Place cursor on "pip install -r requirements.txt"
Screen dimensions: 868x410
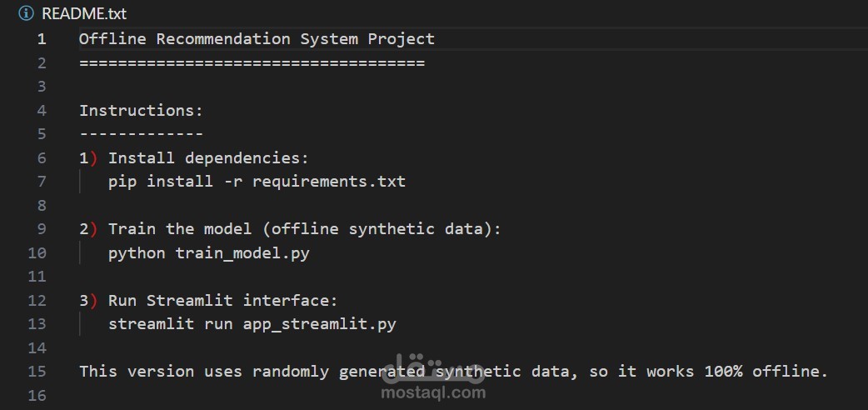[257, 181]
